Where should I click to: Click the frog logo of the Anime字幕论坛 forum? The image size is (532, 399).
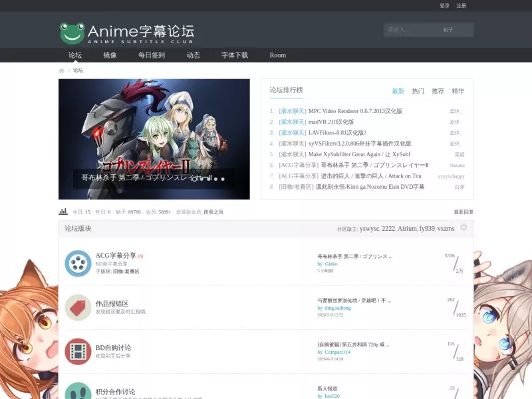(72, 33)
